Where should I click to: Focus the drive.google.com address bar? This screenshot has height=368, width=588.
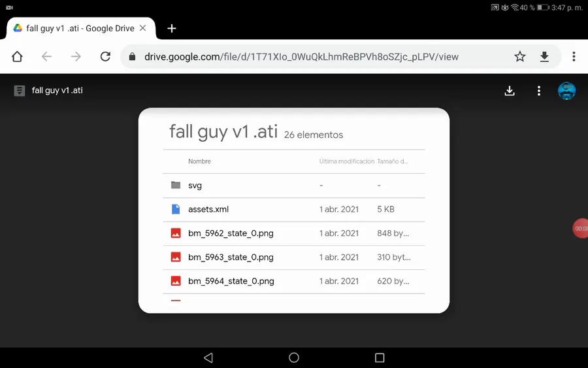click(x=301, y=57)
